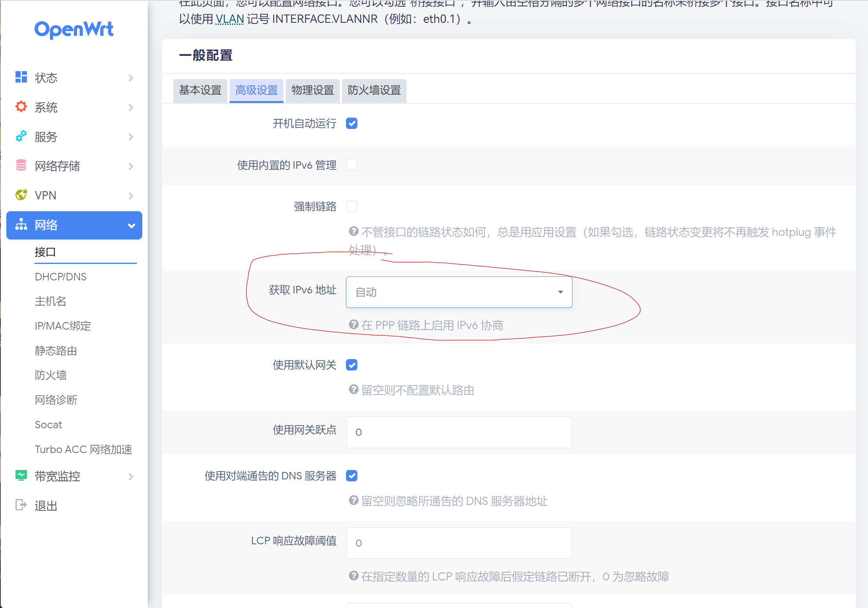
Task: Select the 高级设置 tab
Action: (256, 90)
